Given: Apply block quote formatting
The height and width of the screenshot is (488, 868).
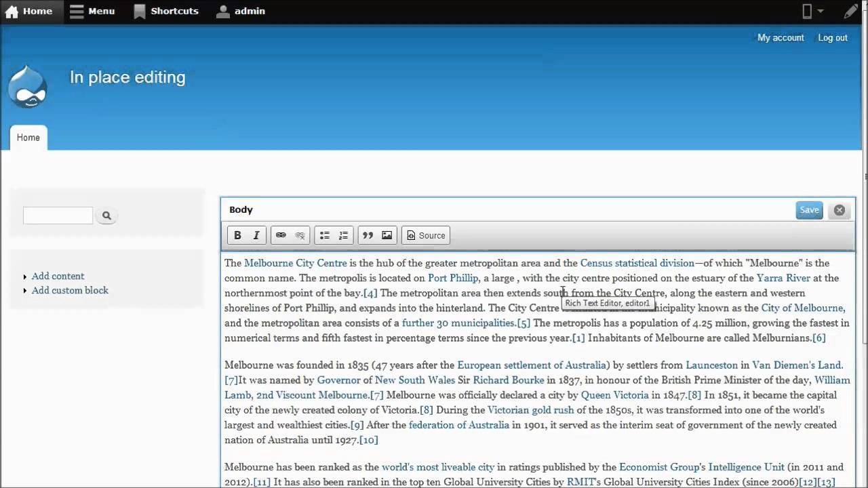Looking at the screenshot, I should point(368,235).
